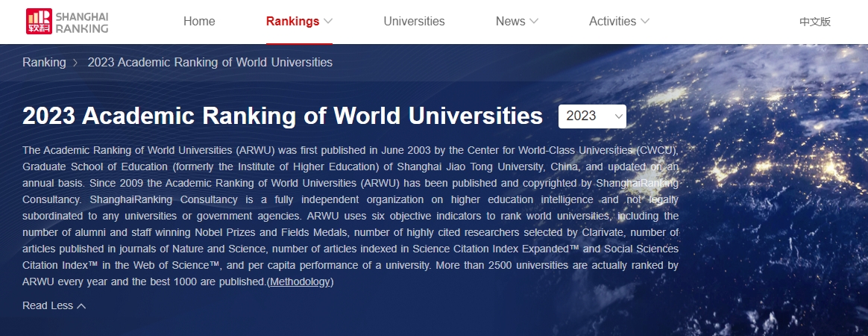The height and width of the screenshot is (336, 868).
Task: Open the Activities menu
Action: pyautogui.click(x=612, y=21)
